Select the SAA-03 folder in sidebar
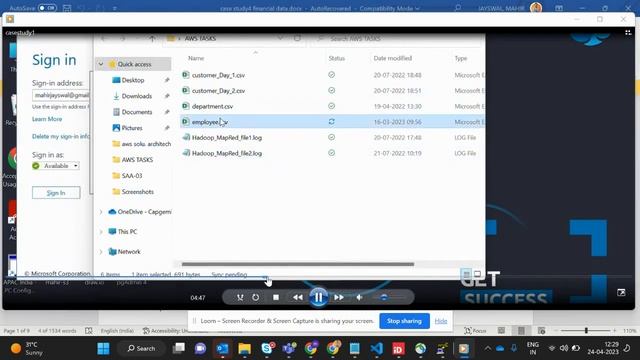 tap(131, 176)
